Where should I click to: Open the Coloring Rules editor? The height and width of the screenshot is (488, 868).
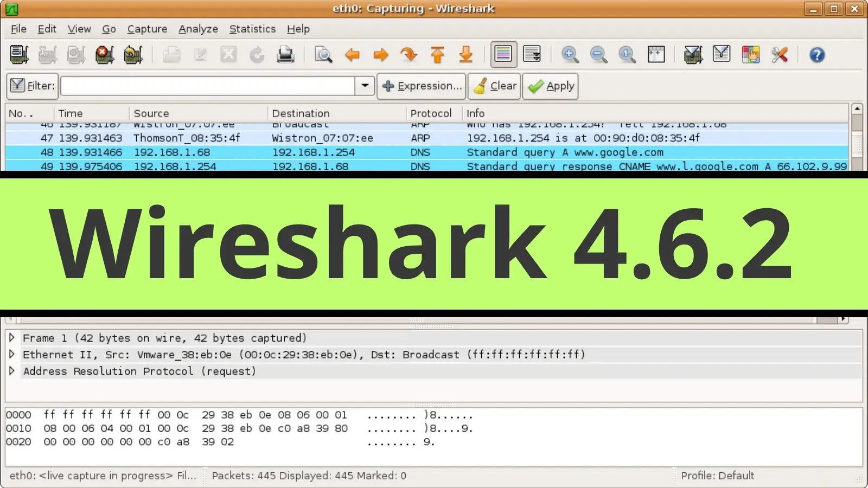coord(751,54)
